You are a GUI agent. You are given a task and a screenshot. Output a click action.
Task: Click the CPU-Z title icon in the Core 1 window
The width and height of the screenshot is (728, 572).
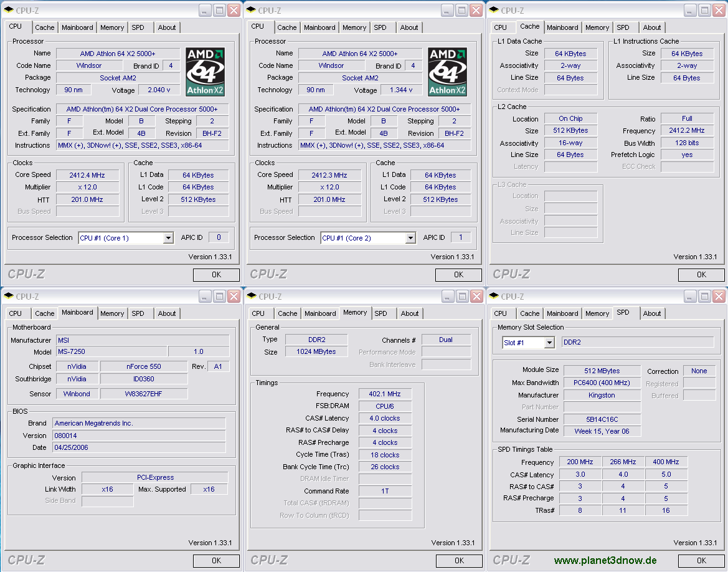[x=9, y=10]
